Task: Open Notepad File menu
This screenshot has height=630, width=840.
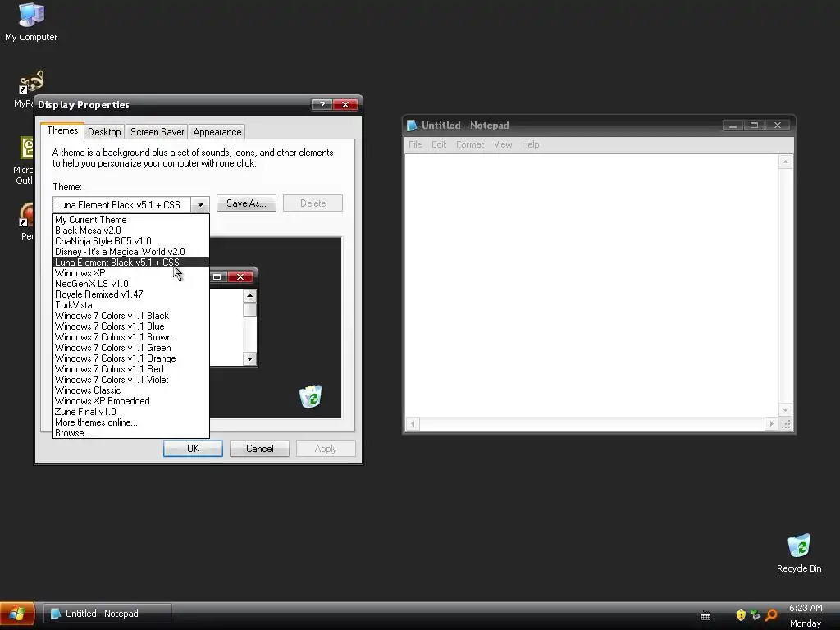Action: [415, 144]
